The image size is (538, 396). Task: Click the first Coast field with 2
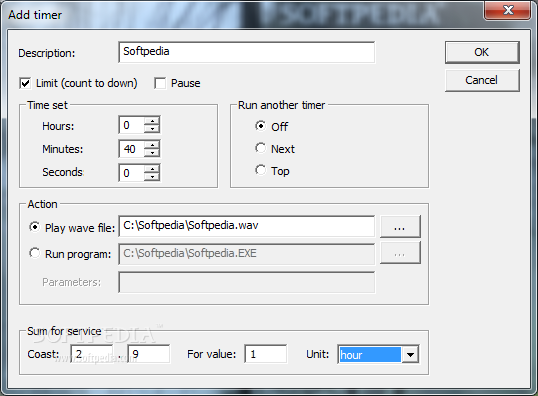[92, 354]
